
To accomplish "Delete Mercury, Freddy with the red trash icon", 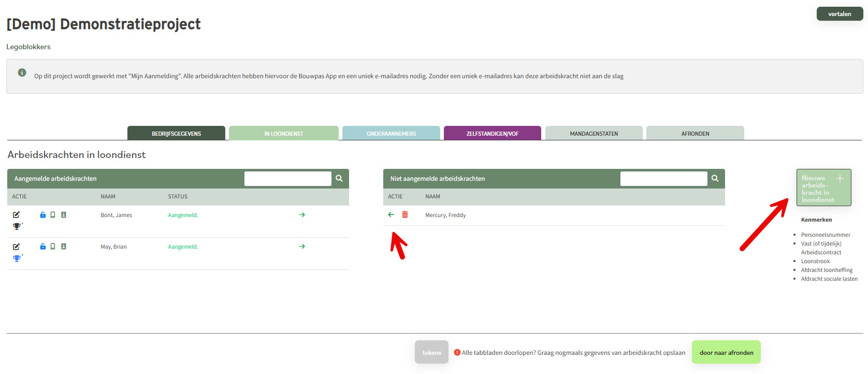I will 405,214.
